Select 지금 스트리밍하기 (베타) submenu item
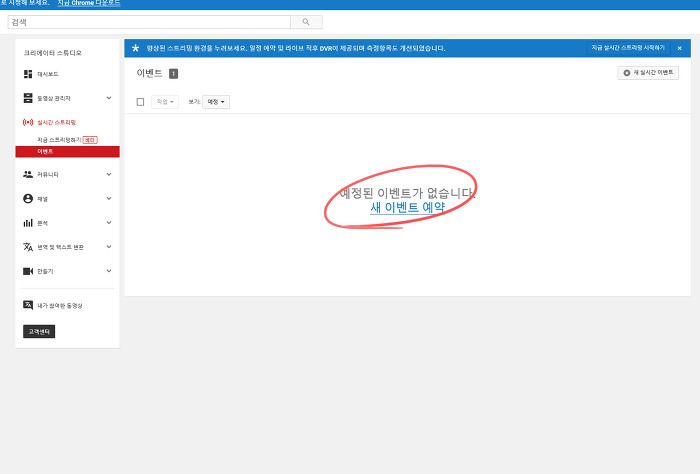Image resolution: width=700 pixels, height=474 pixels. [67, 140]
